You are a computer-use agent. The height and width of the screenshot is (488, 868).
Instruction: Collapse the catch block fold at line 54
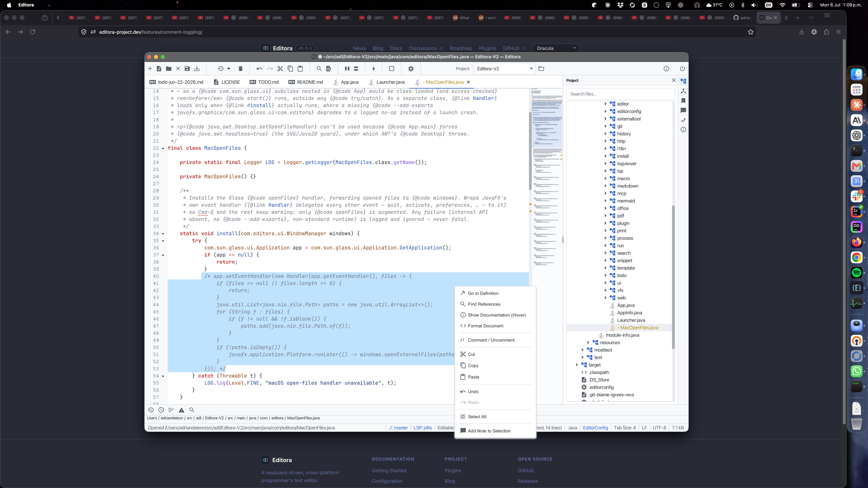click(x=163, y=376)
